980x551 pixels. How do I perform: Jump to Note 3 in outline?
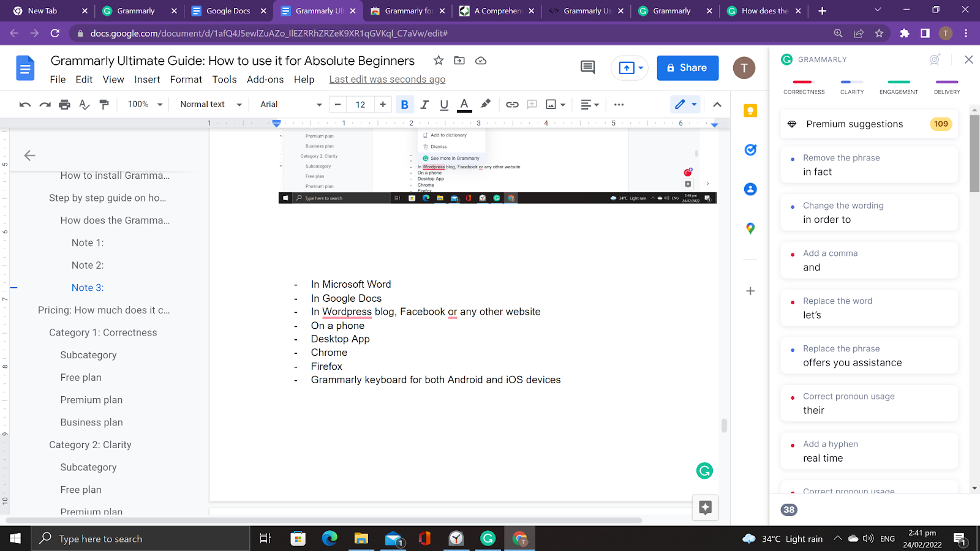click(88, 288)
